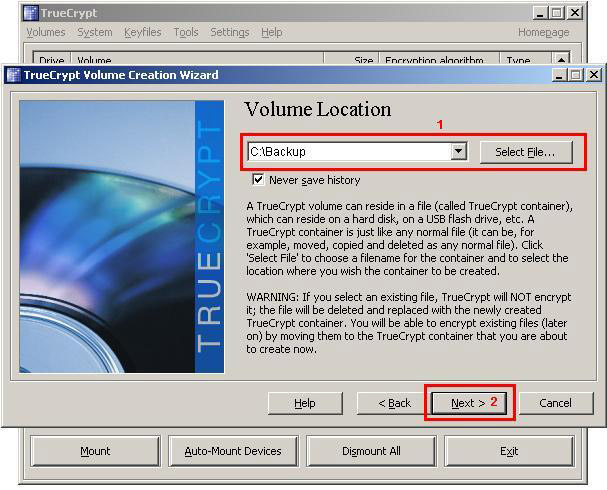Click Exit in the TrueCrypt main window
The height and width of the screenshot is (490, 607).
pos(509,451)
